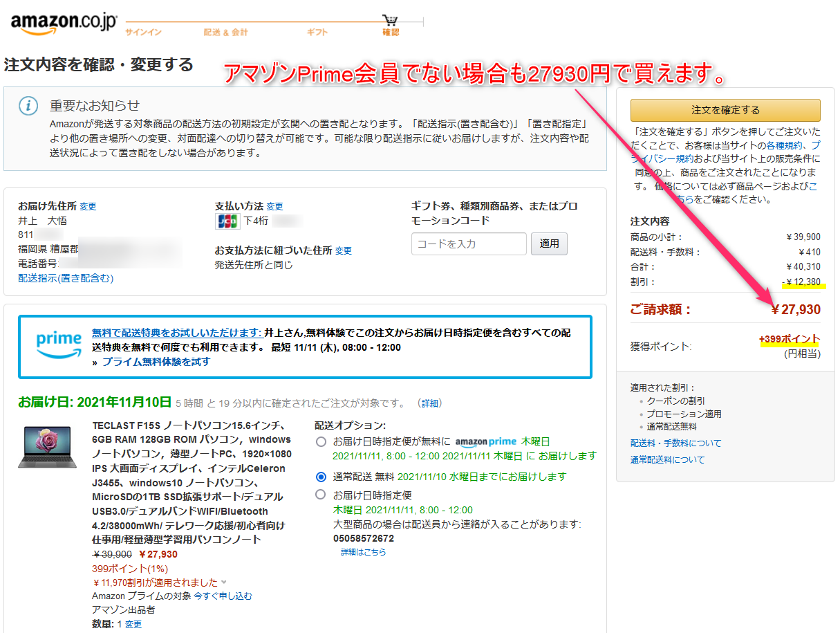Open the 各種規約 link
Viewport: 840px width, 633px height.
(x=783, y=146)
